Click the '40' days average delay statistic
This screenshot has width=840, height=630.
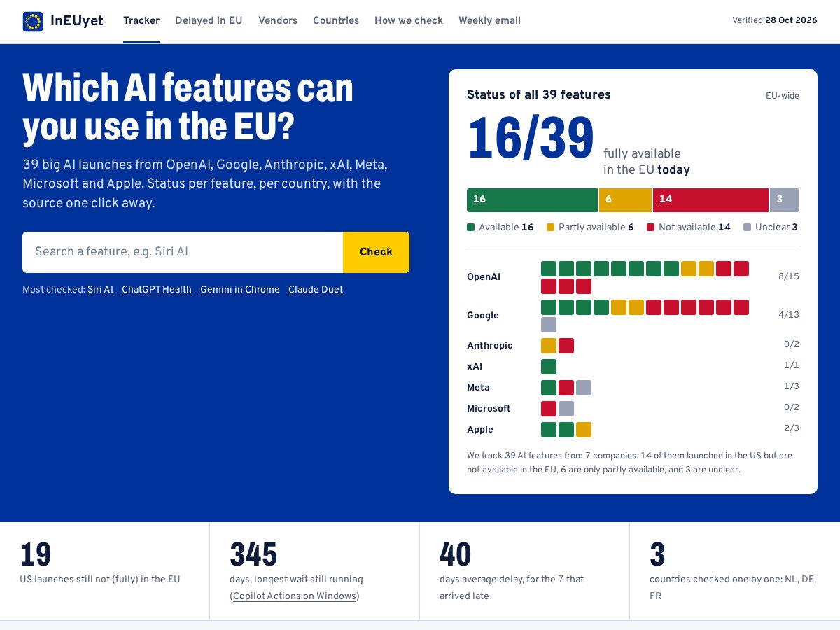456,554
